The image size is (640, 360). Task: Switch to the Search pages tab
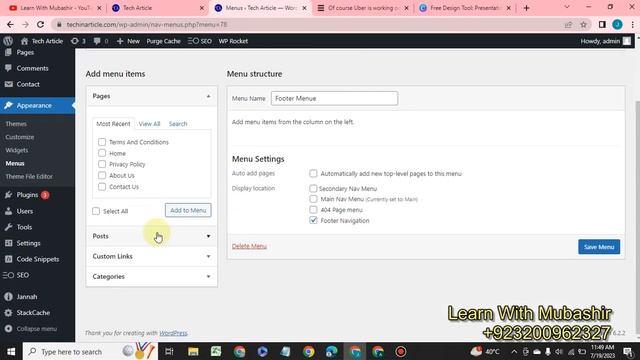[x=178, y=124]
